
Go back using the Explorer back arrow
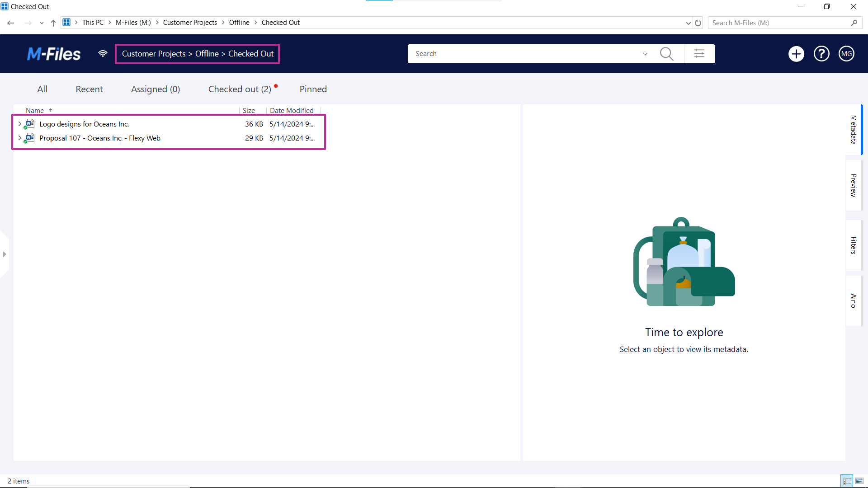click(x=11, y=23)
